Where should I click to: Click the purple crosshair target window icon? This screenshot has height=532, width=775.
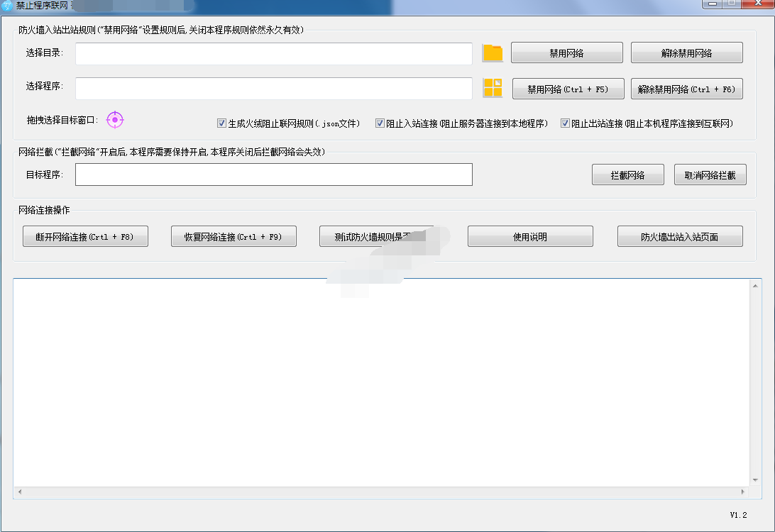coord(115,120)
